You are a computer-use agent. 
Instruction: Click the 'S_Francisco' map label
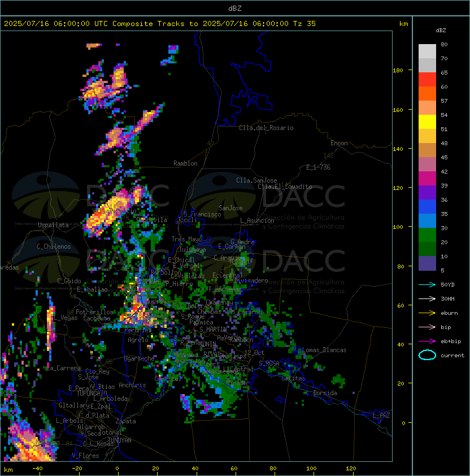[202, 214]
